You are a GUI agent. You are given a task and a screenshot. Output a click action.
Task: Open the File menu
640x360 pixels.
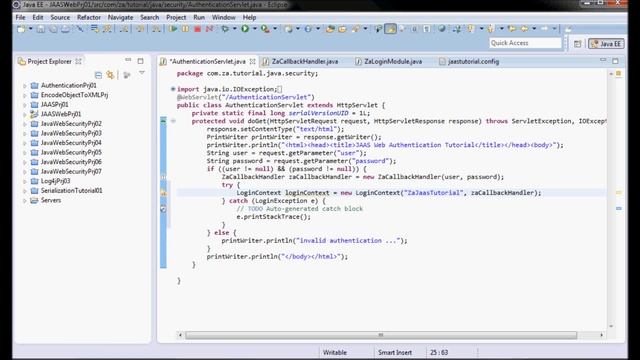[20, 18]
